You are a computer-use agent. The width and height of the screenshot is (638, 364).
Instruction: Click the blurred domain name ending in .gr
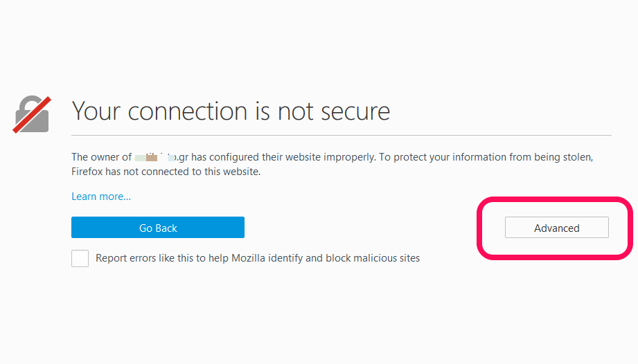pos(161,157)
